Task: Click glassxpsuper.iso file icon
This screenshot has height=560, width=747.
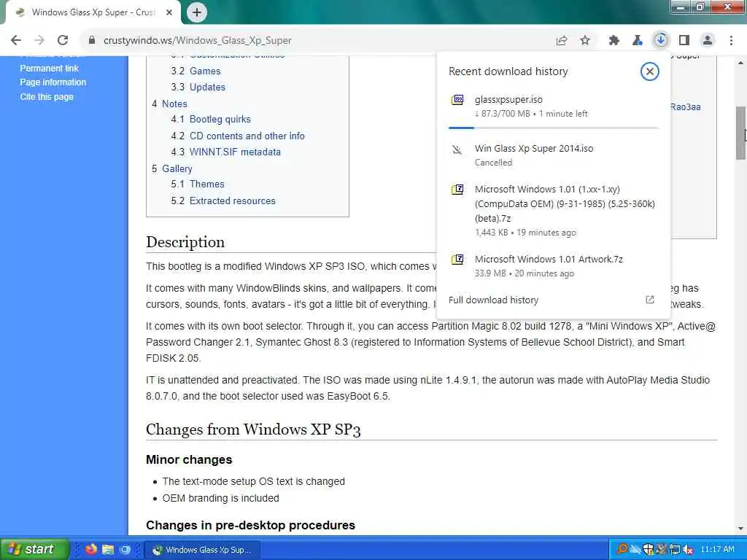Action: pos(457,99)
